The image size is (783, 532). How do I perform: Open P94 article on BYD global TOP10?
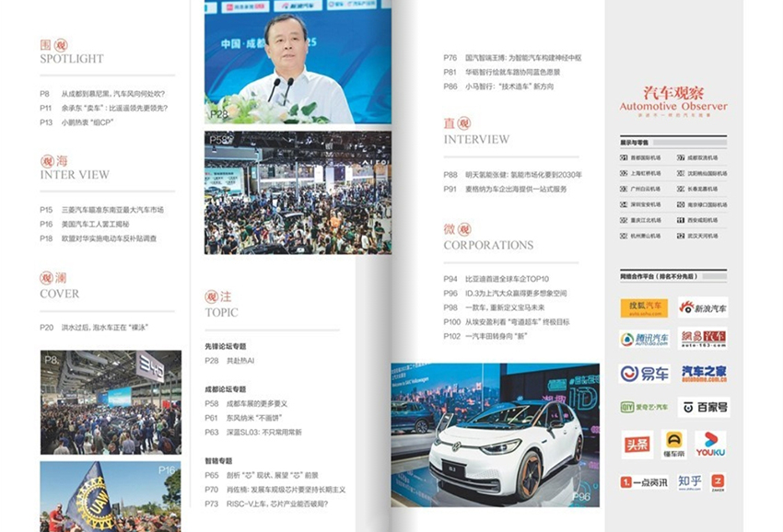(497, 279)
